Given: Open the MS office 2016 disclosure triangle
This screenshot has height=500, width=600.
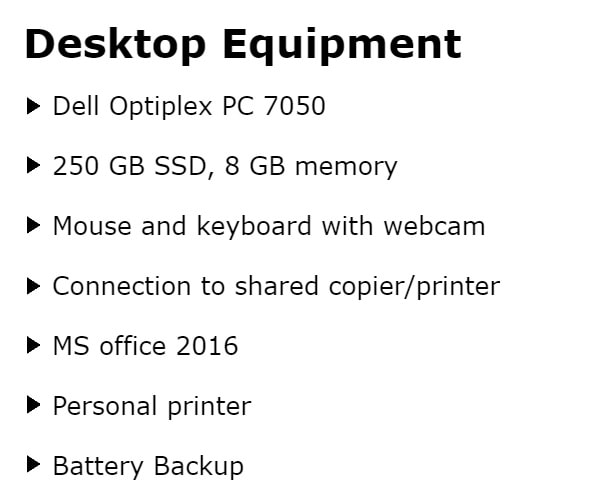Looking at the screenshot, I should tap(33, 346).
